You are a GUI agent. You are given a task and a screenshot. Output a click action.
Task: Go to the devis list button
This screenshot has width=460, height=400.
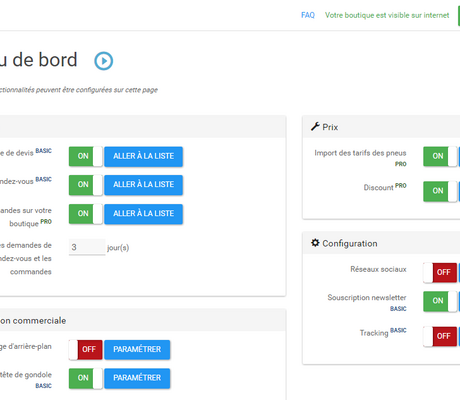point(143,156)
